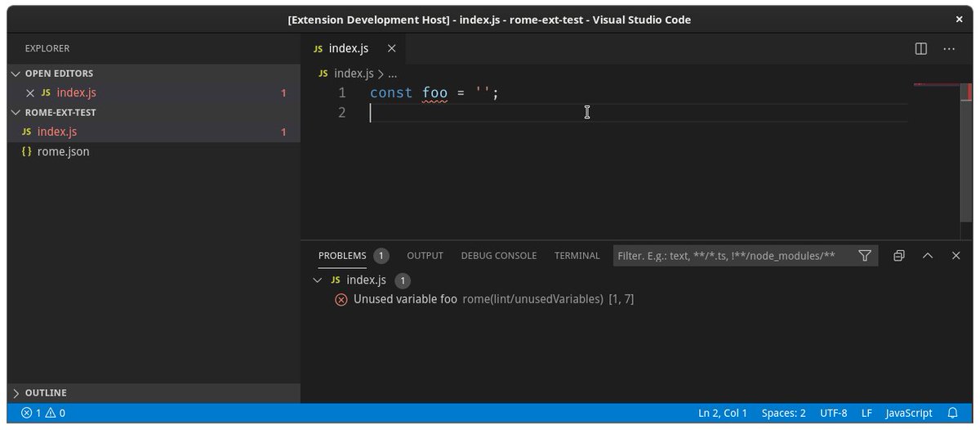
Task: Maximize the bottom panel size
Action: click(927, 256)
